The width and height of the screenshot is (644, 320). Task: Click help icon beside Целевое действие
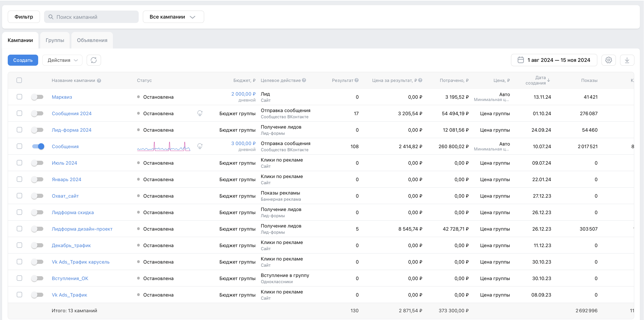pos(304,80)
